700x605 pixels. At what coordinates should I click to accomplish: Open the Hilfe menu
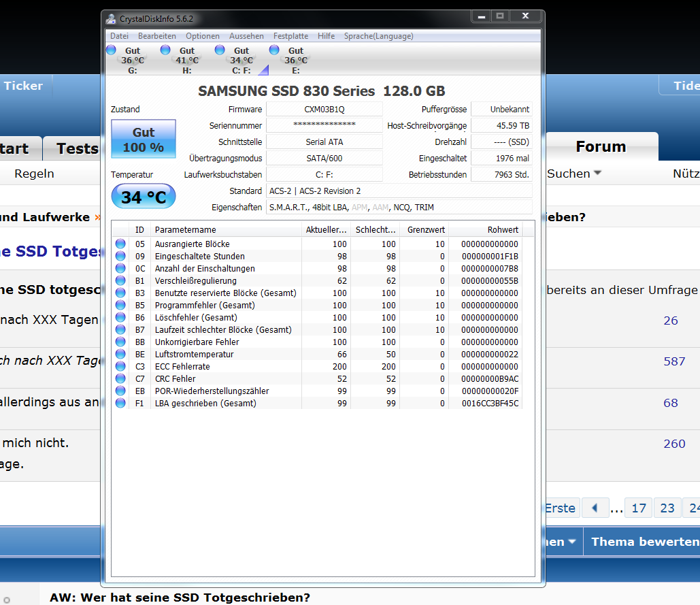click(x=326, y=36)
